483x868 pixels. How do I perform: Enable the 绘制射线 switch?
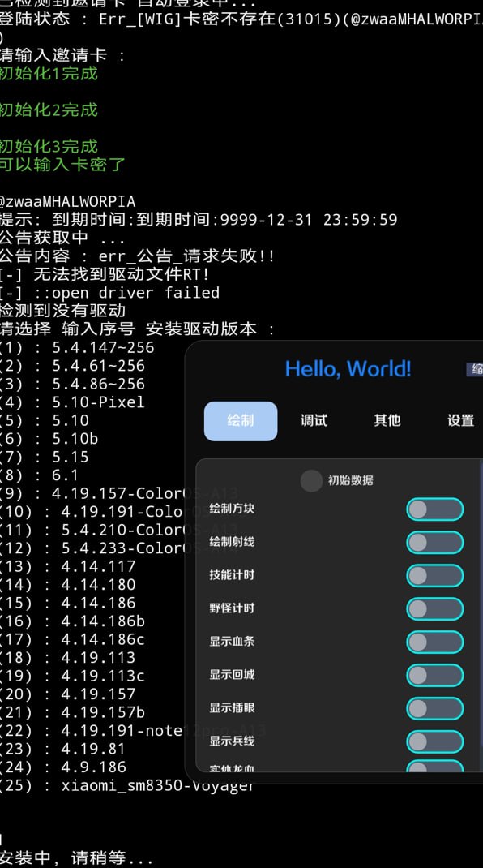435,543
